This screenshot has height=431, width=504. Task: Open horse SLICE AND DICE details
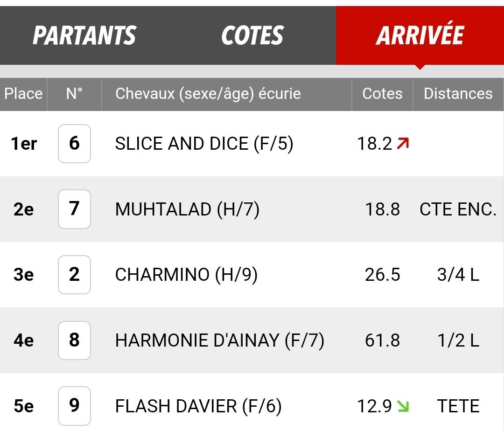click(x=204, y=144)
